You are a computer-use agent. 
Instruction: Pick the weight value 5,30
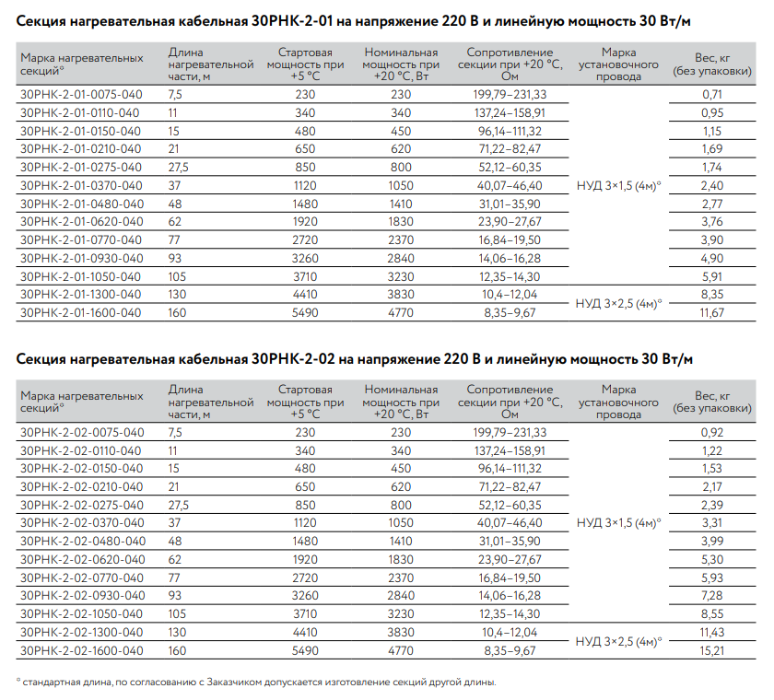712,560
